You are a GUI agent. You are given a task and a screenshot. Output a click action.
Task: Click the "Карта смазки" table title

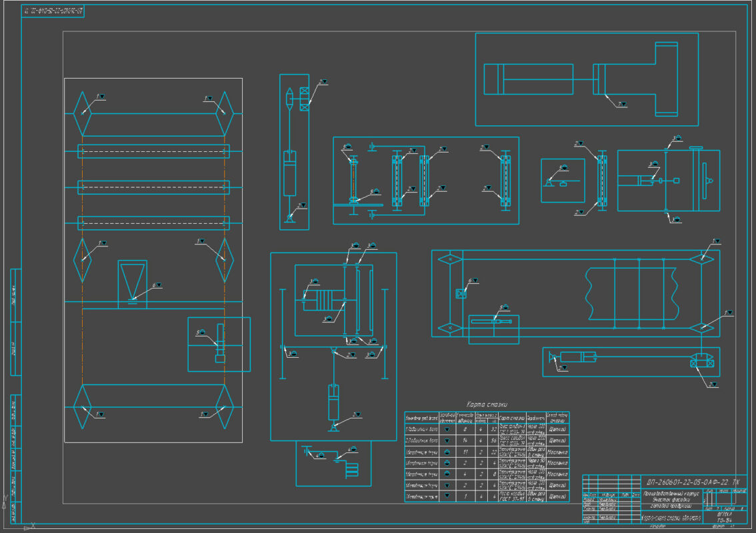tap(487, 404)
